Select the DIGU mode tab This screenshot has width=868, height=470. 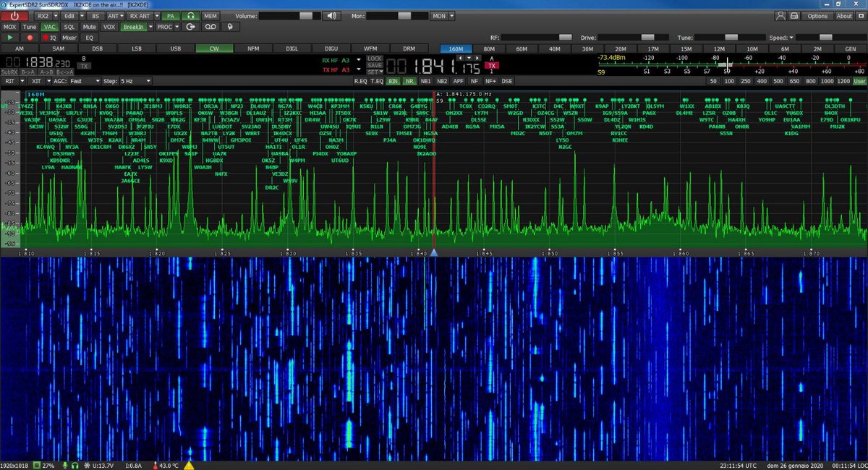(x=331, y=48)
